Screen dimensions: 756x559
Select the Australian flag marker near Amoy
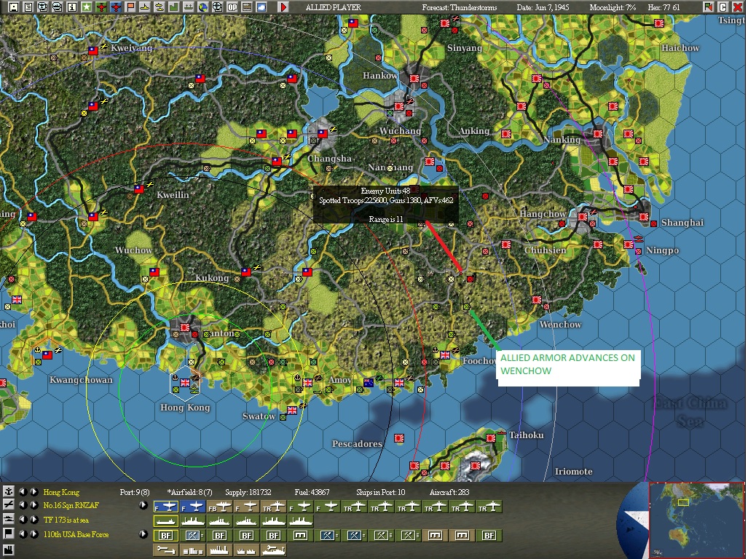click(x=369, y=383)
